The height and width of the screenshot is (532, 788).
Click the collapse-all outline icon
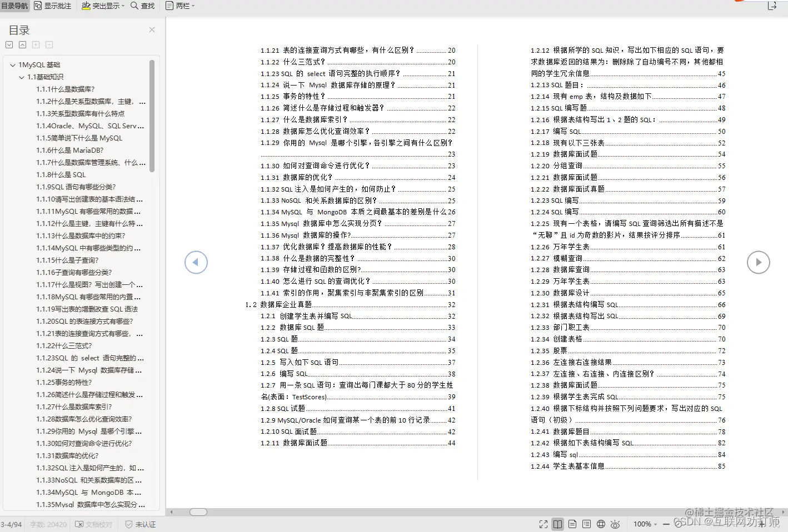(22, 45)
